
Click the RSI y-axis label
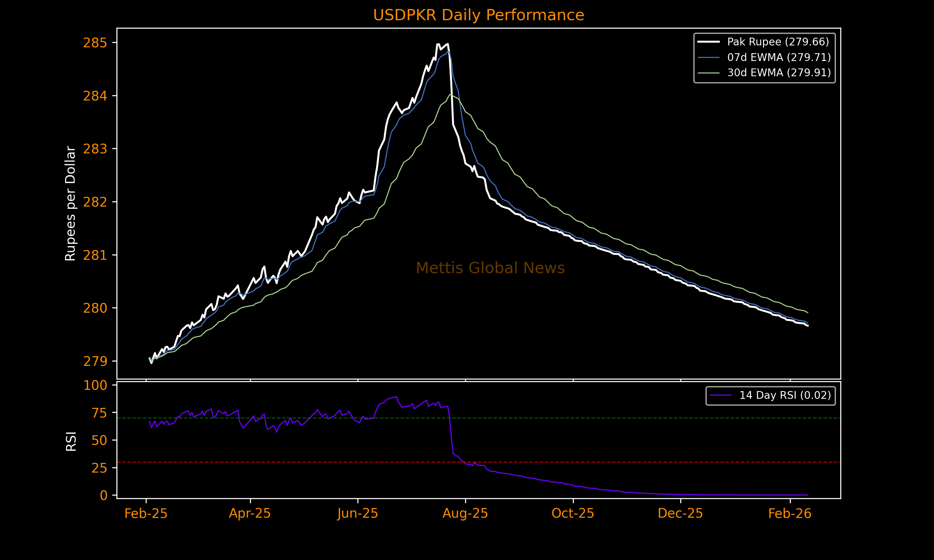[71, 441]
